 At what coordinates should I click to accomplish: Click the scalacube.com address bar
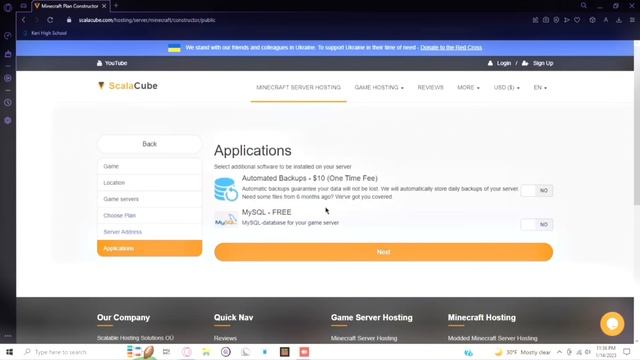147,20
